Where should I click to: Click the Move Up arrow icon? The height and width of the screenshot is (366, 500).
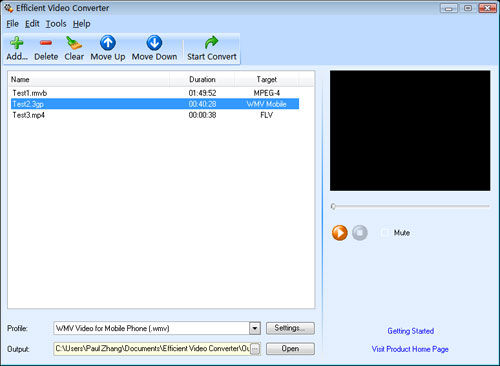point(108,43)
